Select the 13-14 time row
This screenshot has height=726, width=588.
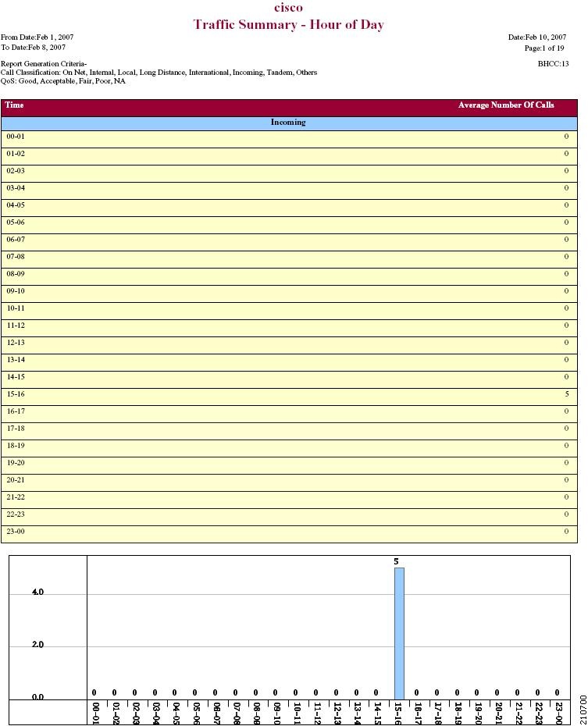[289, 362]
